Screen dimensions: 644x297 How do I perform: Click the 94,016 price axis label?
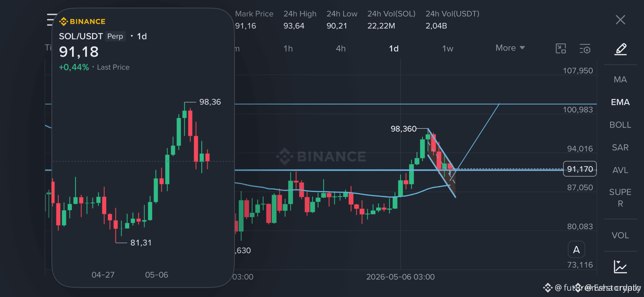click(580, 148)
